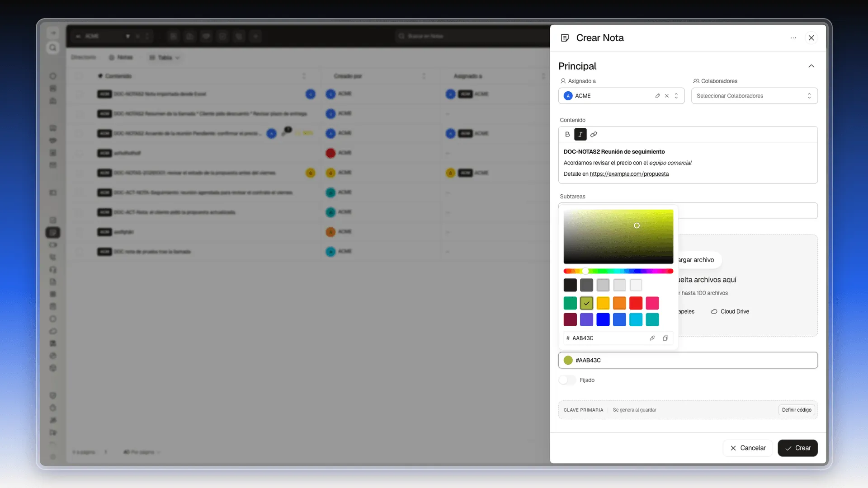Click the Crear Nota header note icon
The image size is (868, 488).
tap(565, 38)
